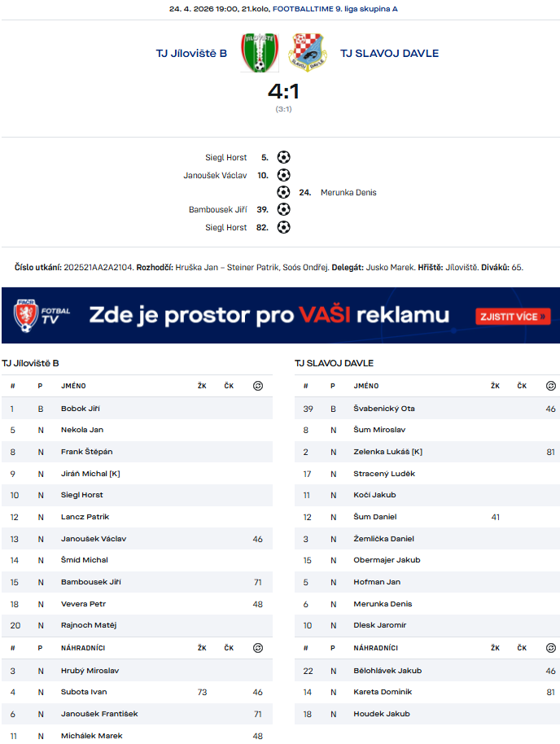Click the goal ball icon at minute 5

pyautogui.click(x=283, y=157)
